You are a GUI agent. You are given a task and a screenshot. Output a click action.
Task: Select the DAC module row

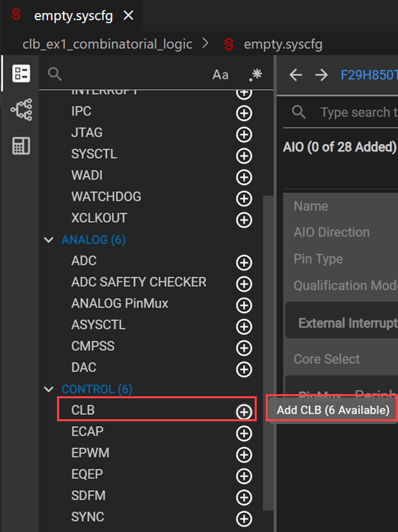(157, 368)
